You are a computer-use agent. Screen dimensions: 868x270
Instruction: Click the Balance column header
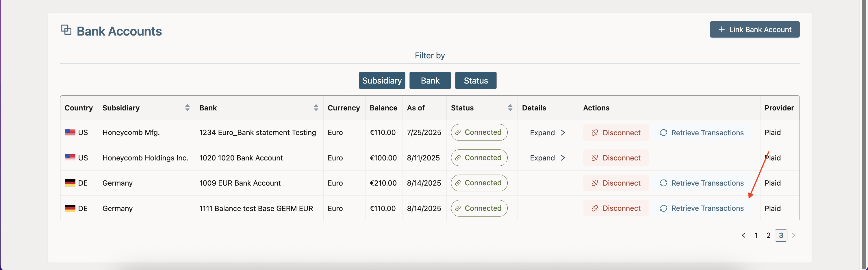383,108
